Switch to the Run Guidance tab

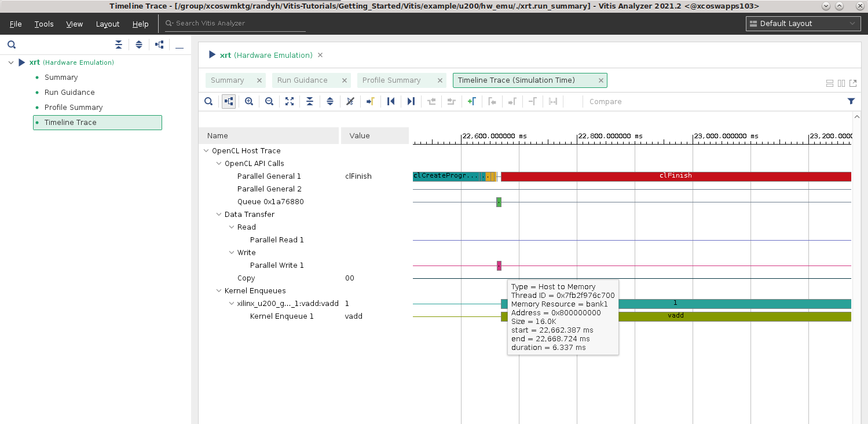302,80
